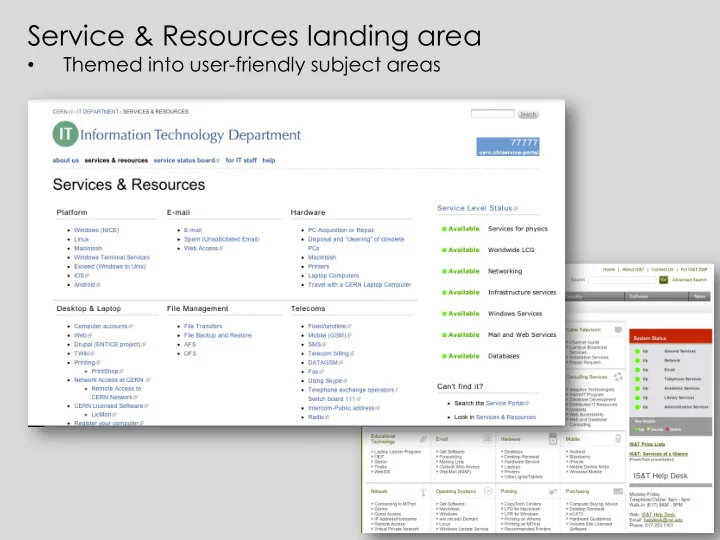Open PC Acquisition or Repair link
This screenshot has height=540, width=720.
pyautogui.click(x=341, y=230)
